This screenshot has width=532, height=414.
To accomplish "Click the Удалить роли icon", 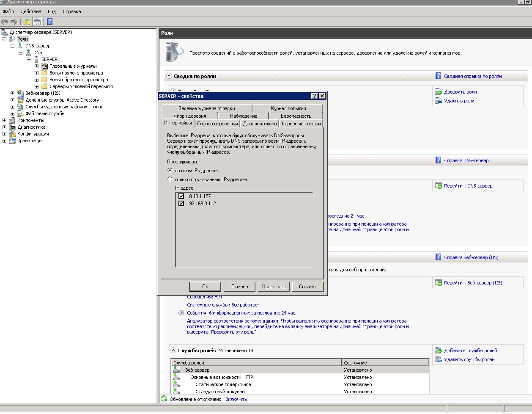I will point(439,101).
